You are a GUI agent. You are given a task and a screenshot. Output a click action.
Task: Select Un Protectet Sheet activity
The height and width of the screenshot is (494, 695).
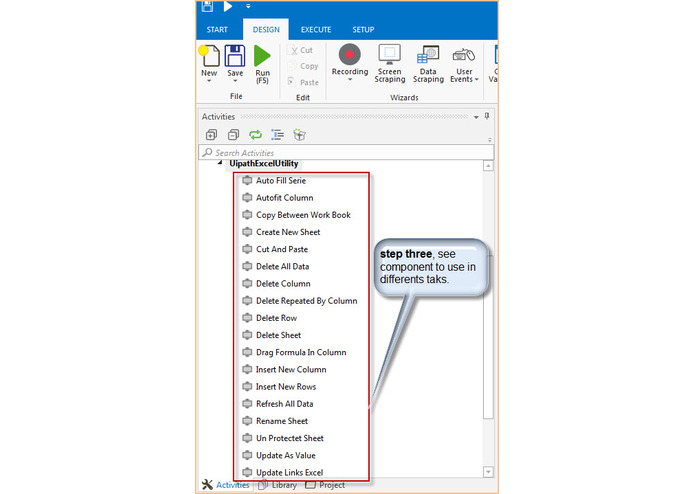point(283,438)
